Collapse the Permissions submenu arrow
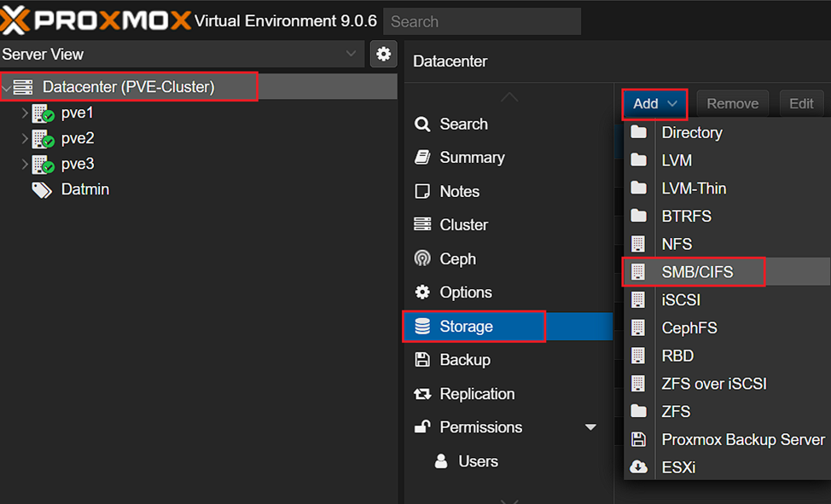Image resolution: width=831 pixels, height=504 pixels. point(590,427)
